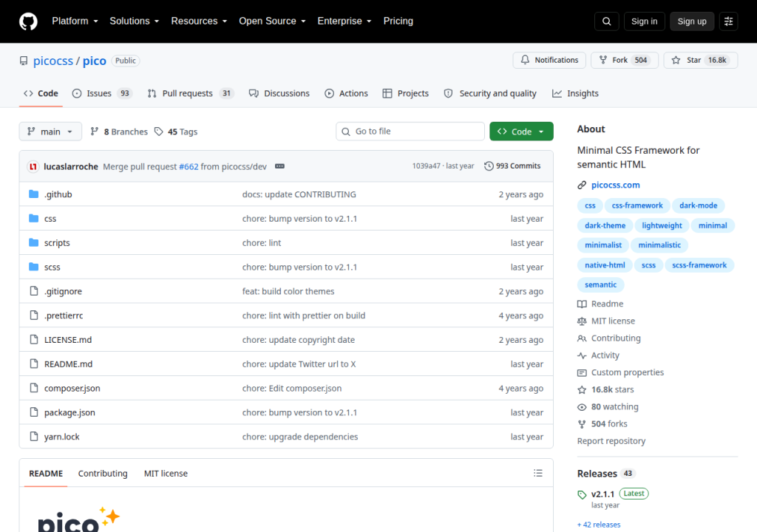Open the scss folder

52,267
